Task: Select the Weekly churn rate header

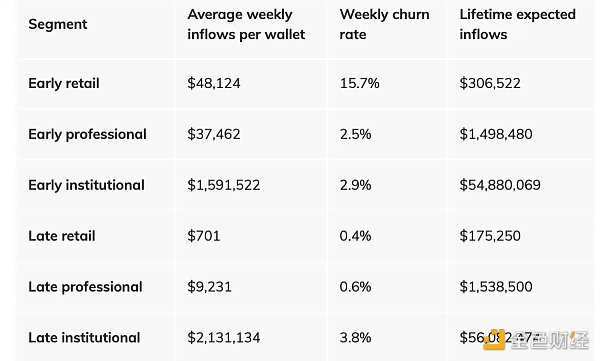Action: [x=384, y=25]
